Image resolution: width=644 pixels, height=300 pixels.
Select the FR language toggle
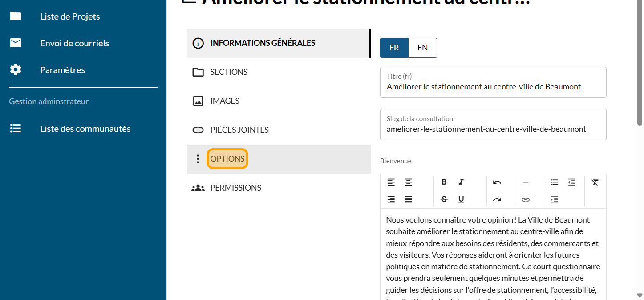pos(394,48)
